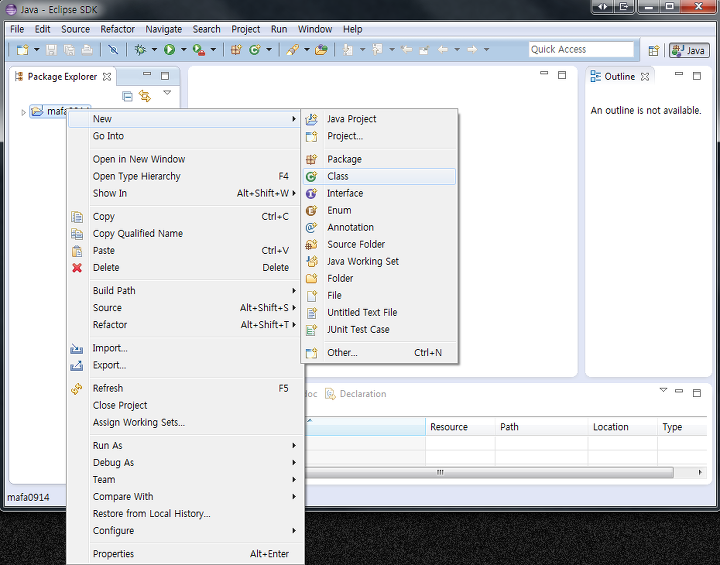Expand the Refactor submenu in context menu

coord(185,325)
